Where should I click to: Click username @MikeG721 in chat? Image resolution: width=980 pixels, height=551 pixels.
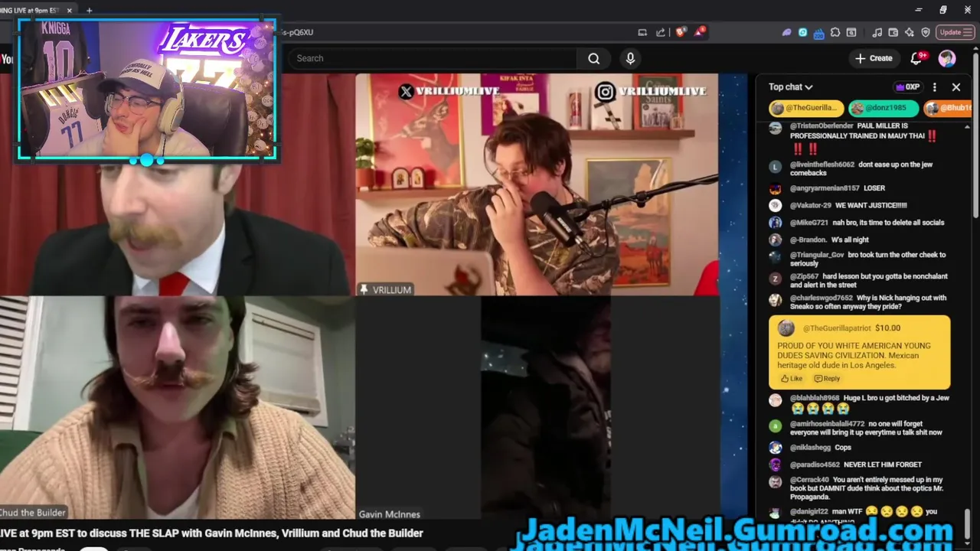point(808,223)
